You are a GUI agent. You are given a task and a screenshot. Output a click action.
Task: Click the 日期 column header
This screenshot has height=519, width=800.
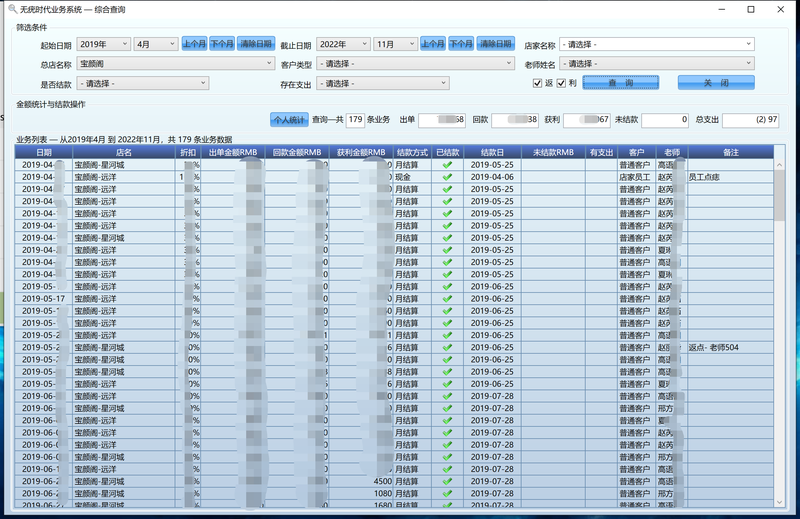pos(44,152)
